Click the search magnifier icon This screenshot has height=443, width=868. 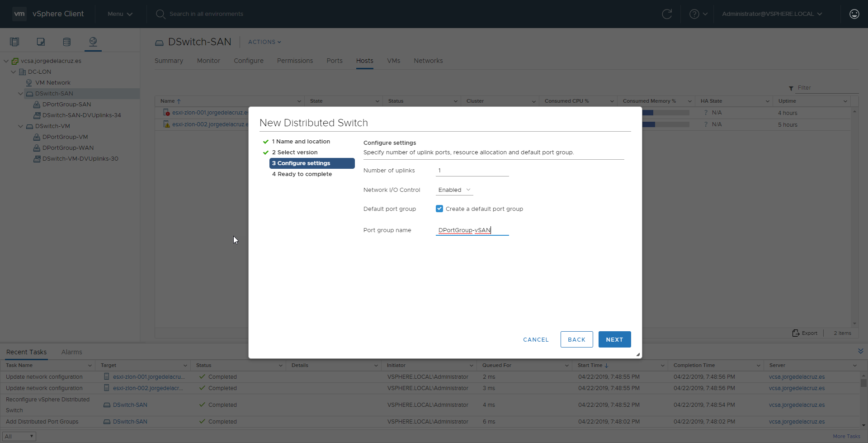pyautogui.click(x=160, y=14)
